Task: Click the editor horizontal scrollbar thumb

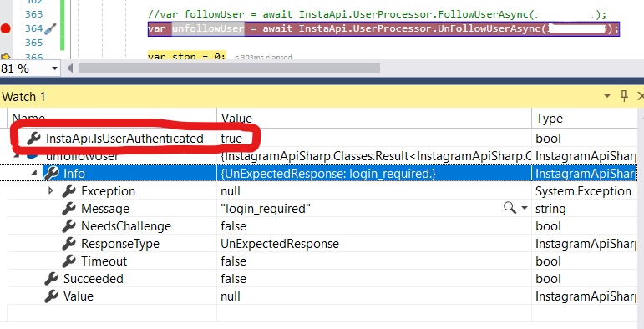Action: (229, 68)
